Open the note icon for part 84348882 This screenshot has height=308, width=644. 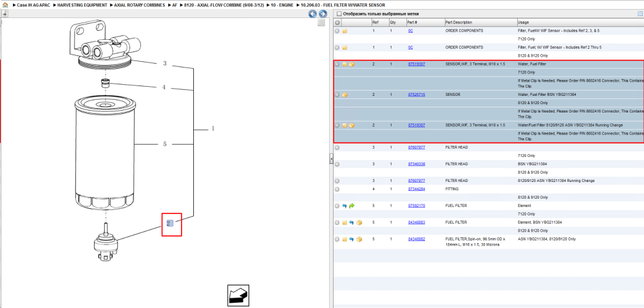point(345,239)
